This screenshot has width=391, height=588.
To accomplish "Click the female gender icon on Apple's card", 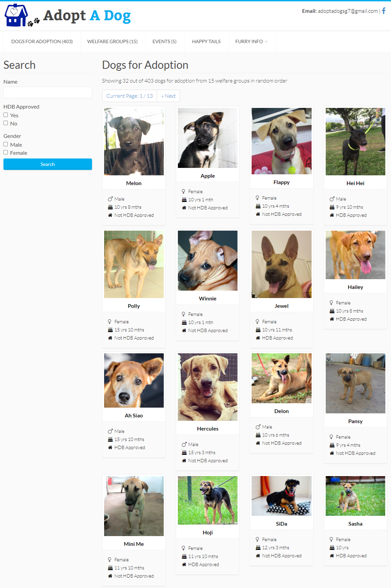I will pos(184,192).
